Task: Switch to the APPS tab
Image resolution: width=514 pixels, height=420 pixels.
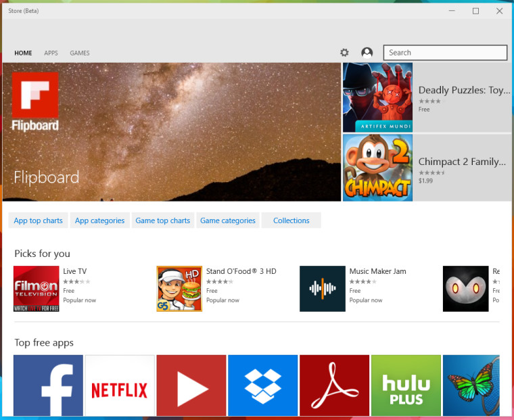Action: click(51, 53)
